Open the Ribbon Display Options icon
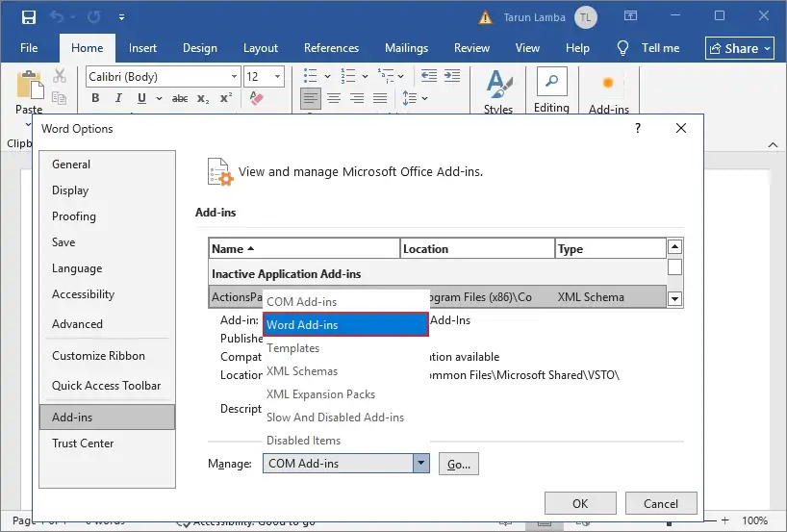This screenshot has height=532, width=787. pyautogui.click(x=630, y=16)
